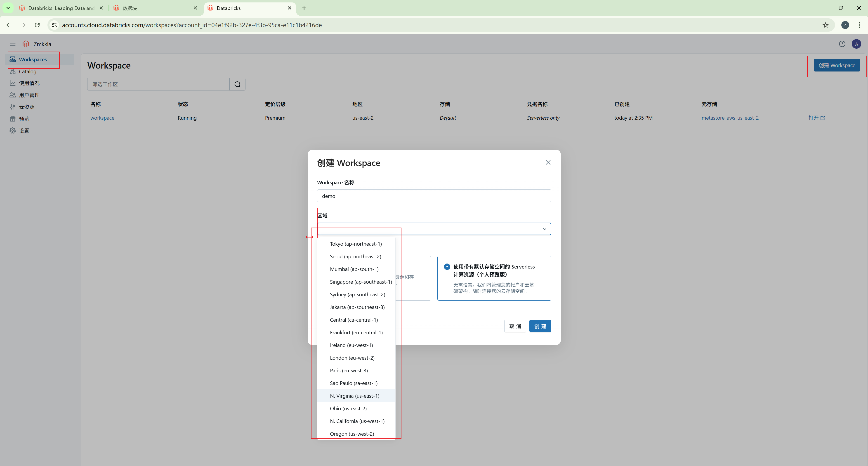
Task: Select Sydney (ap-southeast-2) region
Action: click(356, 294)
